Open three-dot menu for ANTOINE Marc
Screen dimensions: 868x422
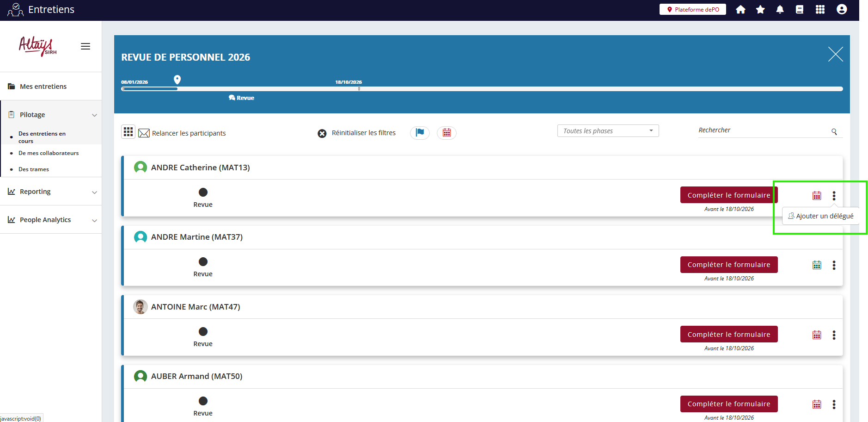(x=834, y=335)
